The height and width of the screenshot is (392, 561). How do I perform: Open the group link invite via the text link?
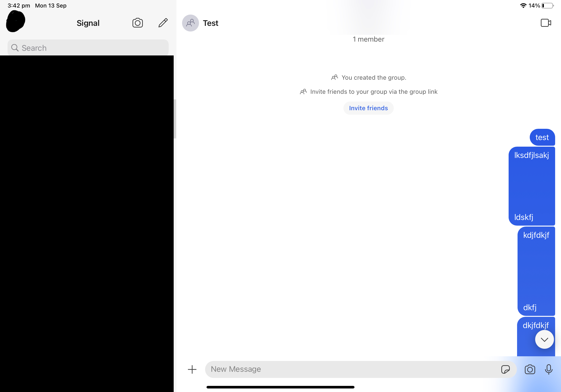pyautogui.click(x=374, y=92)
